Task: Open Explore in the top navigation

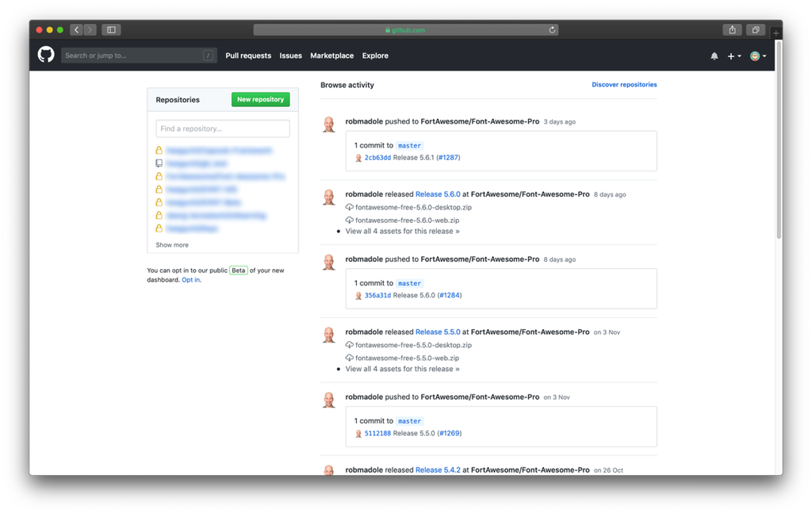Action: (x=375, y=56)
